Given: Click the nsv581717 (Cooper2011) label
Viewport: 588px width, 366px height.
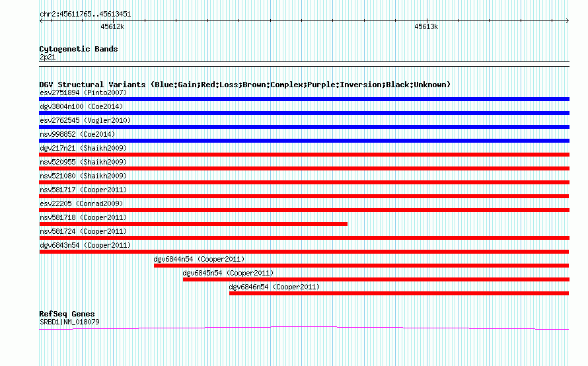Looking at the screenshot, I should 83,190.
